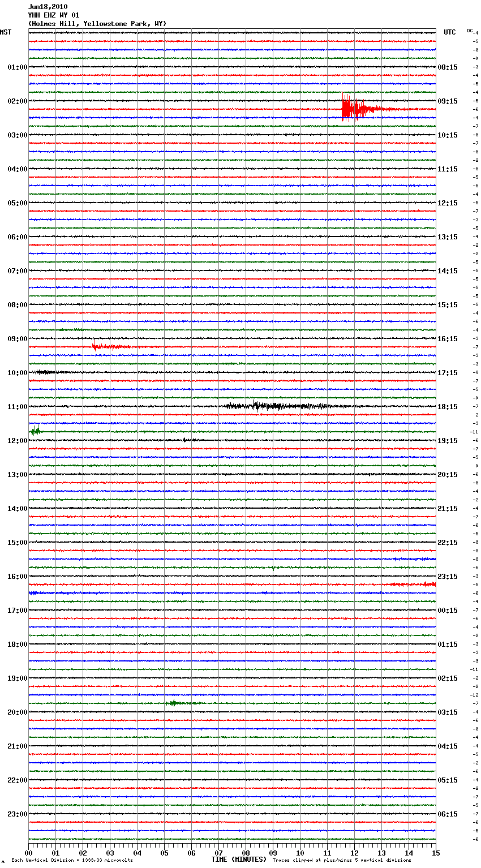481x868 pixels.
Task: Click the 20:15 UTC row label
Action: 448,475
